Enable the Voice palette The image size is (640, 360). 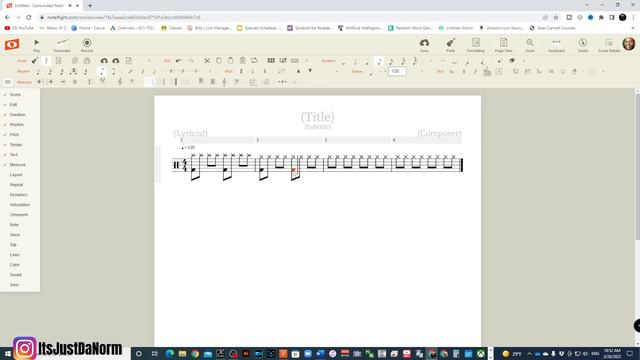(15, 235)
